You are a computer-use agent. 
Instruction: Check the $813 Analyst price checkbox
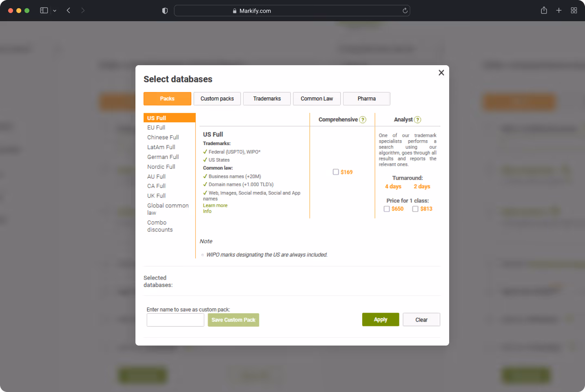pos(415,209)
